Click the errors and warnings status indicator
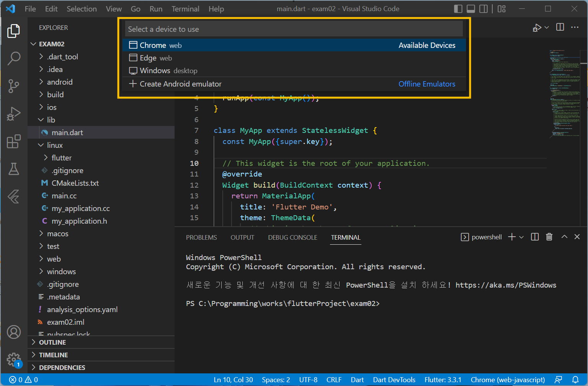Screen dimensions: 588x386 (x=24, y=380)
